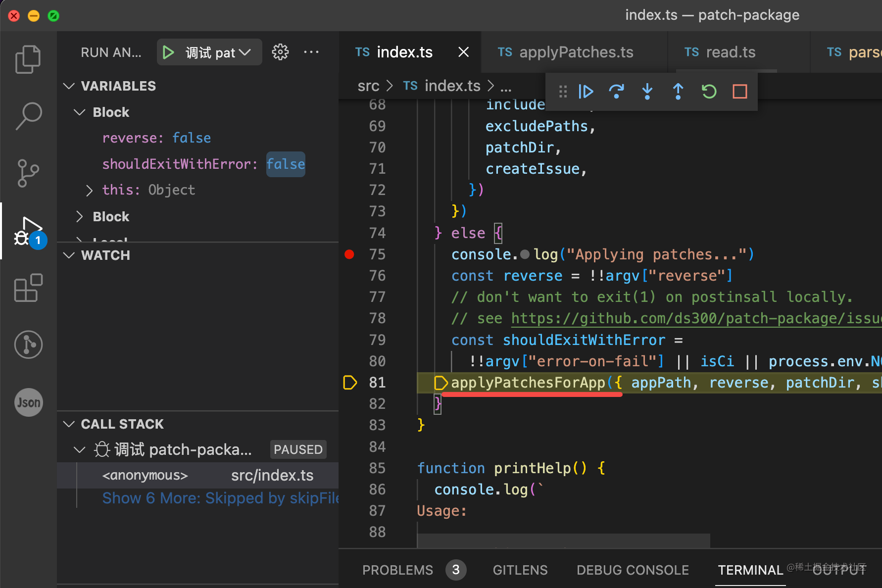Restart the debugging session
This screenshot has height=588, width=882.
[x=709, y=92]
